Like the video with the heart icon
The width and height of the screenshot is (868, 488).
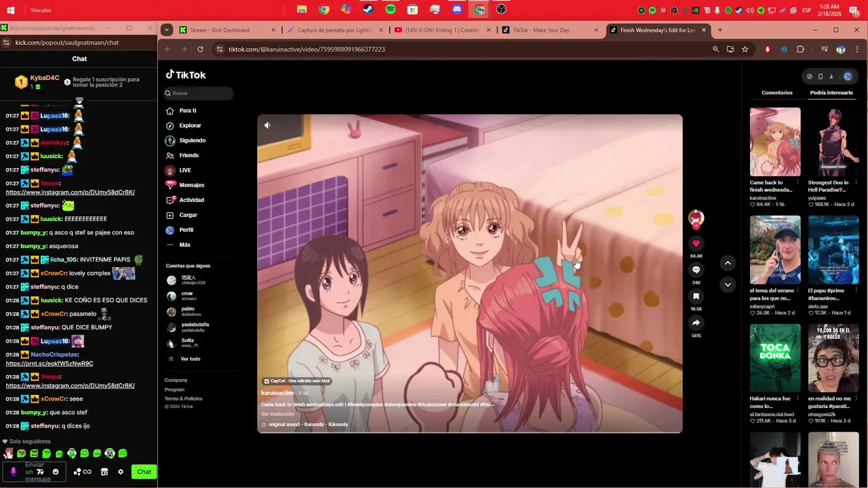(x=696, y=243)
